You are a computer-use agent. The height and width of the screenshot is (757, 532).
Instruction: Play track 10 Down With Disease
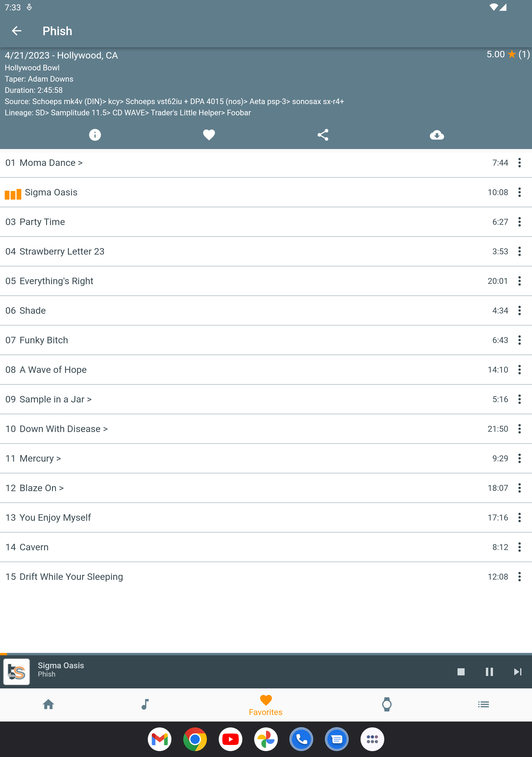click(266, 429)
